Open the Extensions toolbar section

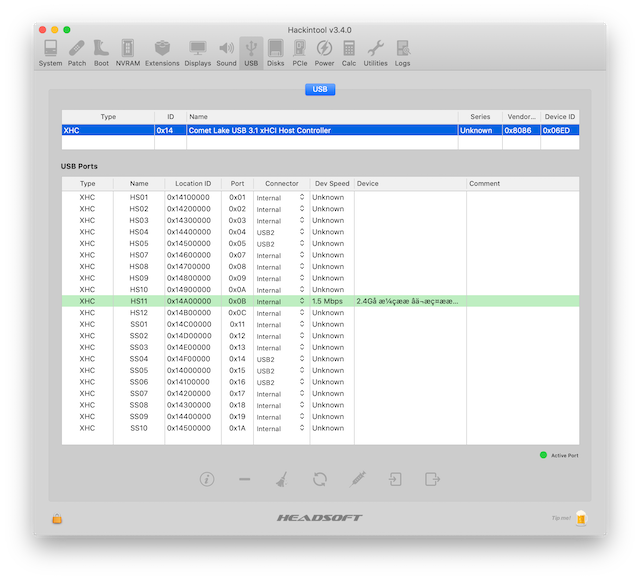(162, 53)
